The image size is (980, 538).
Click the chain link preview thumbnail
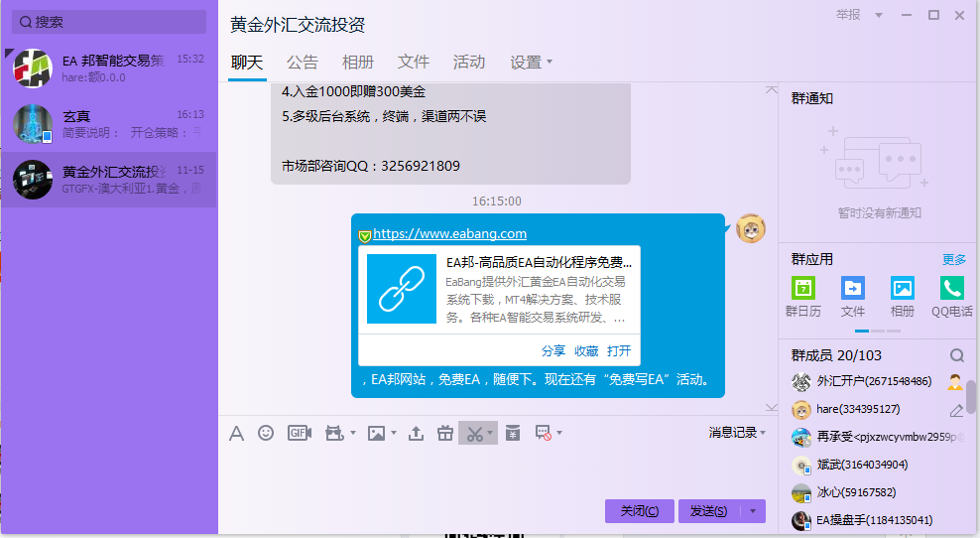pyautogui.click(x=402, y=289)
